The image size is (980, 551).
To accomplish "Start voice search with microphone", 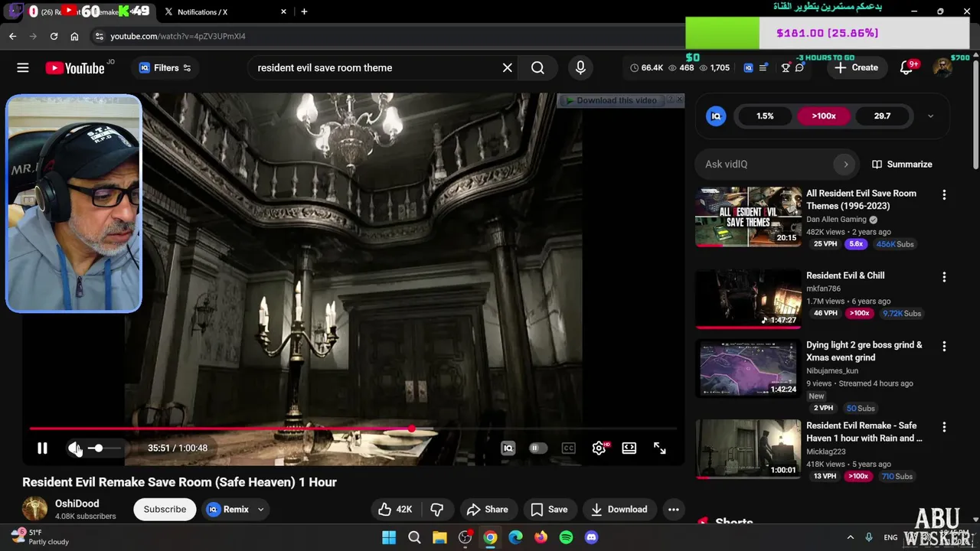I will click(x=580, y=67).
